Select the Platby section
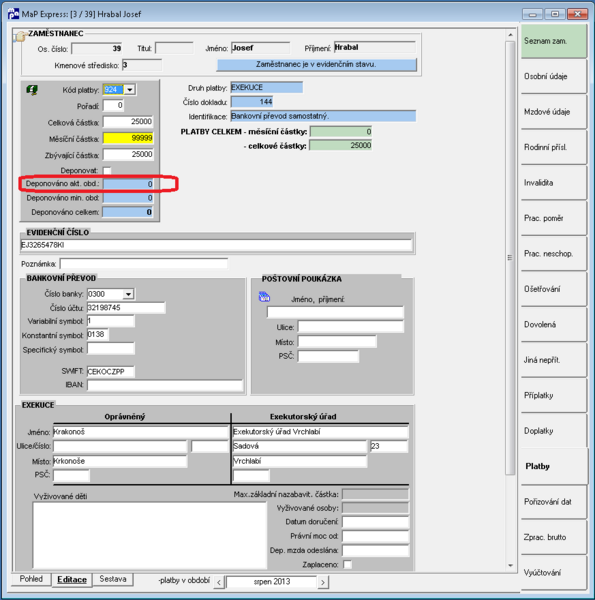595x600 pixels. (x=553, y=466)
